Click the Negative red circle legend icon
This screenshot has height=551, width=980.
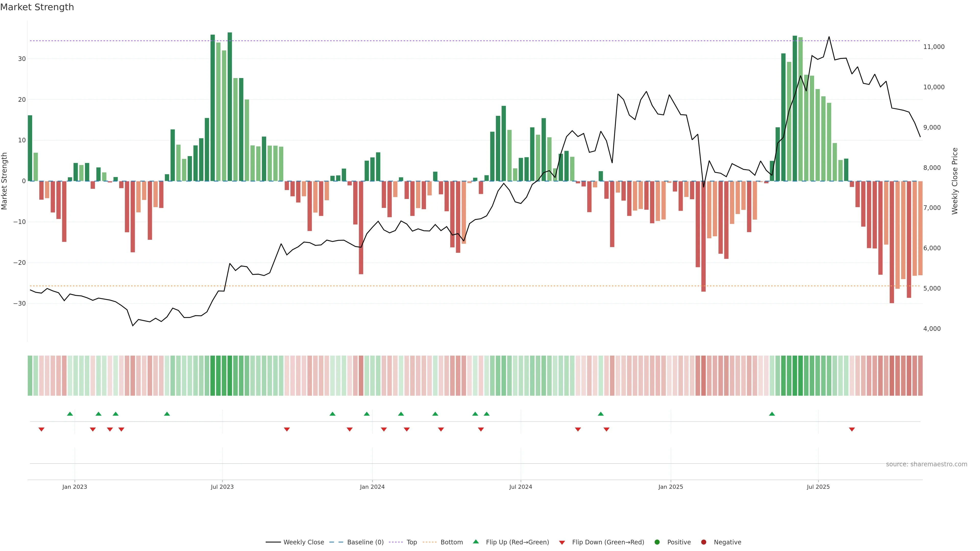(703, 542)
